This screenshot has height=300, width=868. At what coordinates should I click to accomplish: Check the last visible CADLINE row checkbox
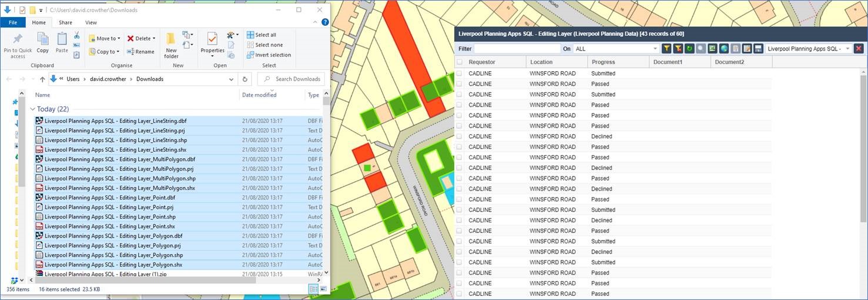(x=460, y=294)
